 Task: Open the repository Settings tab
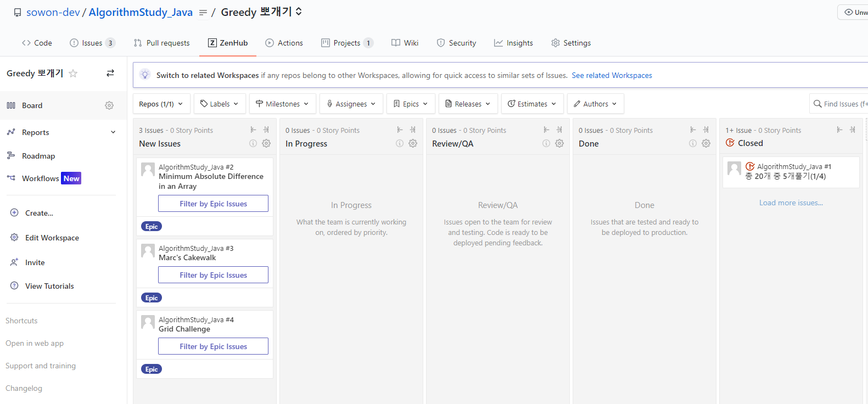(x=571, y=43)
